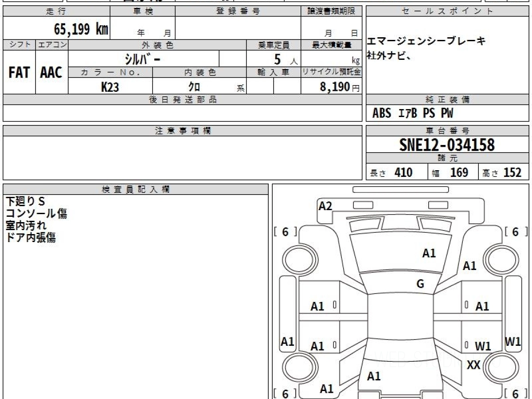Click the G mark on the windshield
The image size is (532, 399).
tap(420, 284)
